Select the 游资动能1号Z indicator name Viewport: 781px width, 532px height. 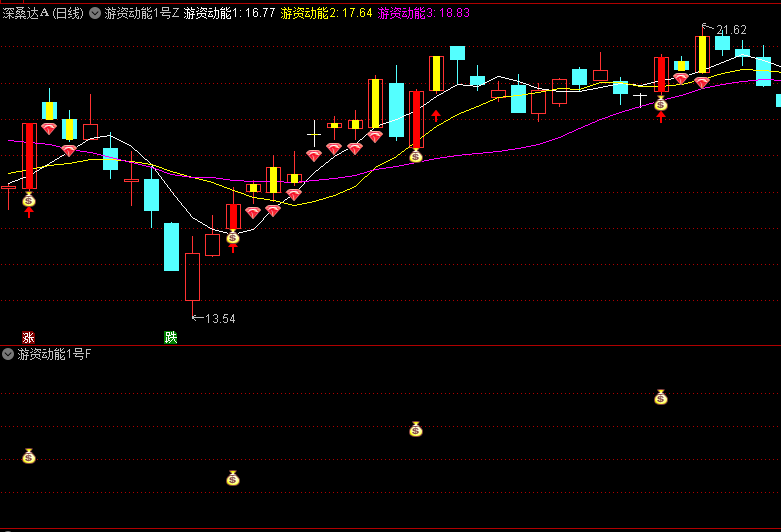141,13
